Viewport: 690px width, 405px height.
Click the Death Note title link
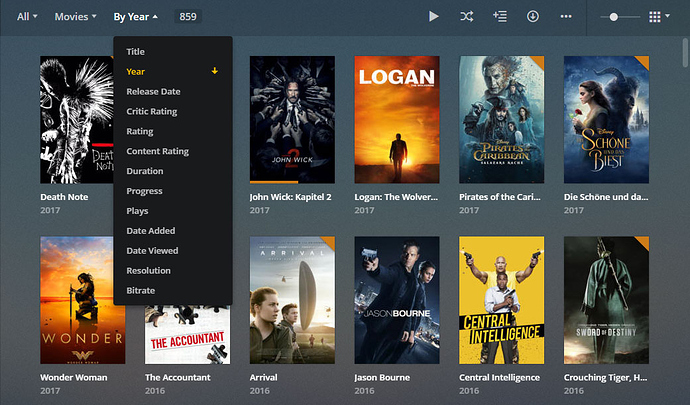(x=64, y=197)
